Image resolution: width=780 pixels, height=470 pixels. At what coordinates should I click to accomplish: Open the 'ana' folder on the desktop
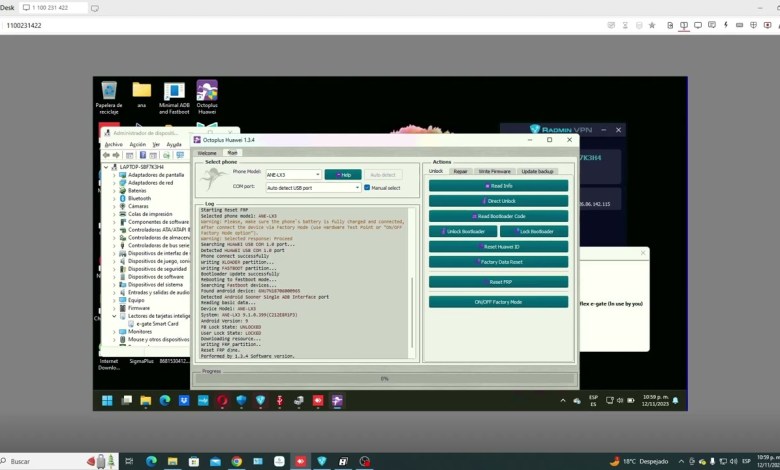[141, 93]
